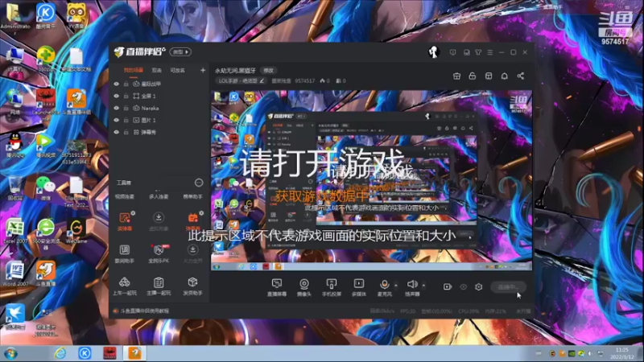644x362 pixels.
Task: Mute the 麦克风 microphone icon
Action: coord(385,284)
